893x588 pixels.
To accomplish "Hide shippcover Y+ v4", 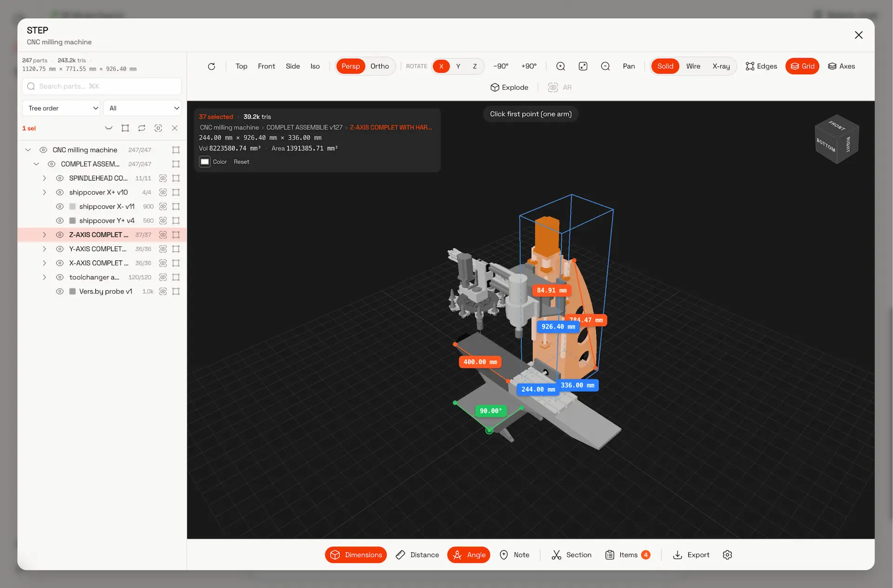I will pos(60,220).
